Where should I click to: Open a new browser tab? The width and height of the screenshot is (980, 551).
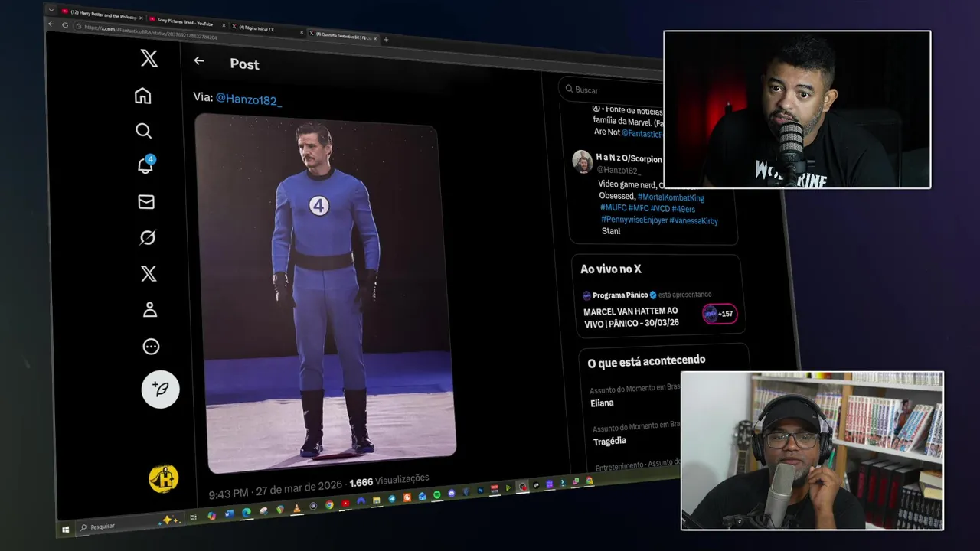pyautogui.click(x=386, y=39)
